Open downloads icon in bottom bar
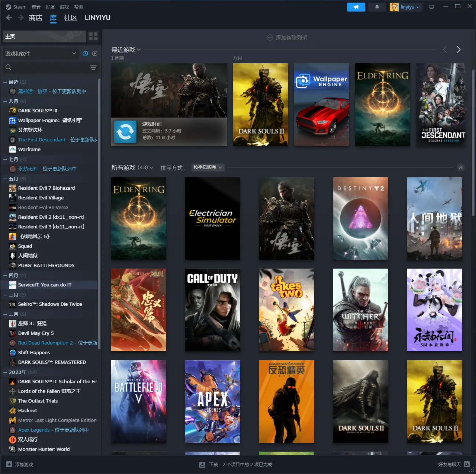The image size is (476, 474). [202, 464]
